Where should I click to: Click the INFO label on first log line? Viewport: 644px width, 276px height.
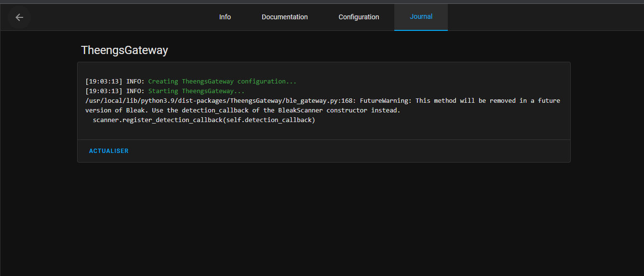pyautogui.click(x=135, y=82)
